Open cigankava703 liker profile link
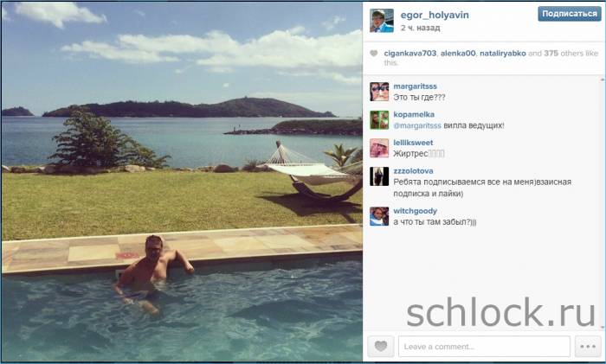606x364 pixels. [410, 54]
